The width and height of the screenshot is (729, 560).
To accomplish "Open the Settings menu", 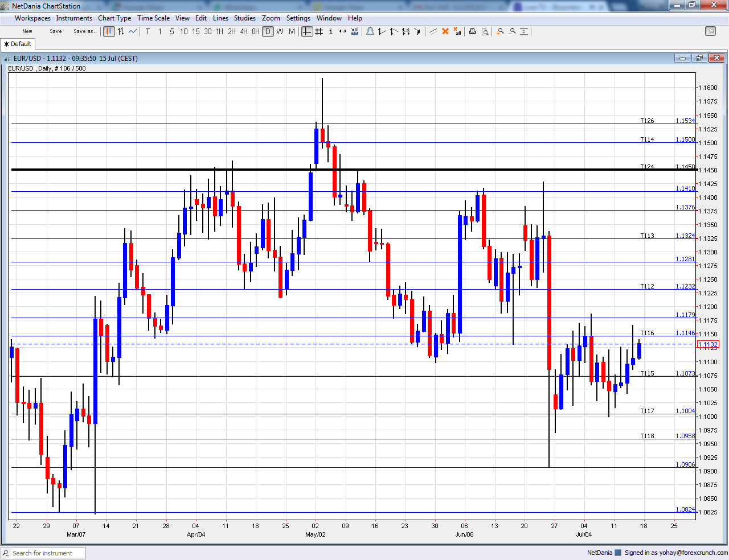I will point(298,18).
